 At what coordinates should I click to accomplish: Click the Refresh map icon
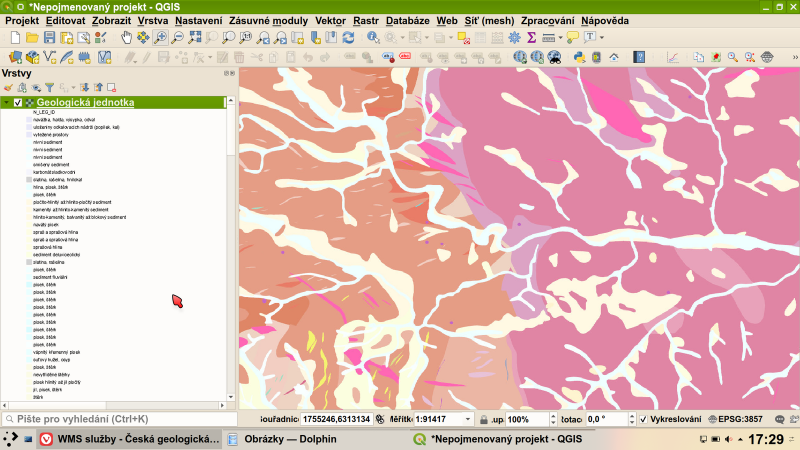[x=348, y=37]
